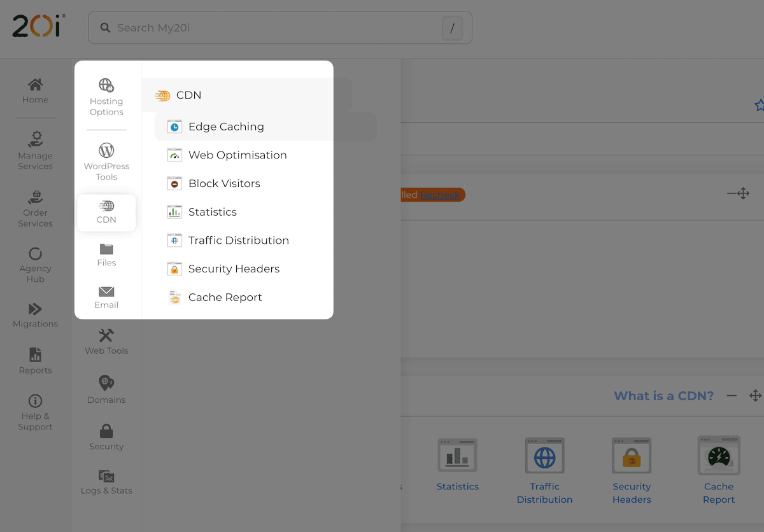The width and height of the screenshot is (764, 532).
Task: Select Files in secondary menu
Action: 106,255
